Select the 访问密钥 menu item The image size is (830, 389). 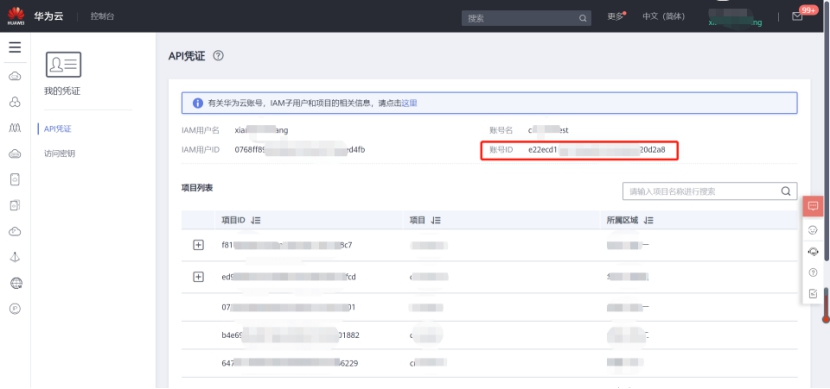(60, 154)
